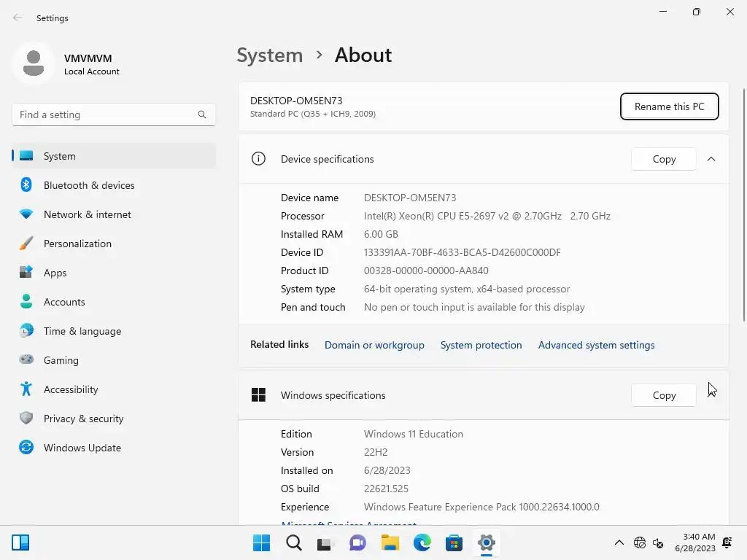Click the Settings gear on taskbar
The height and width of the screenshot is (560, 747).
[x=486, y=542]
